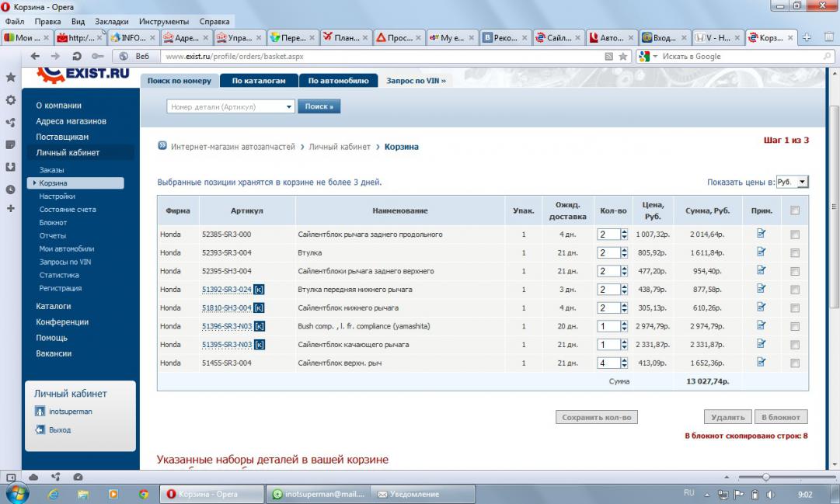The image size is (840, 504).
Task: Check the box for row 52385-SR3-000
Action: (x=794, y=235)
